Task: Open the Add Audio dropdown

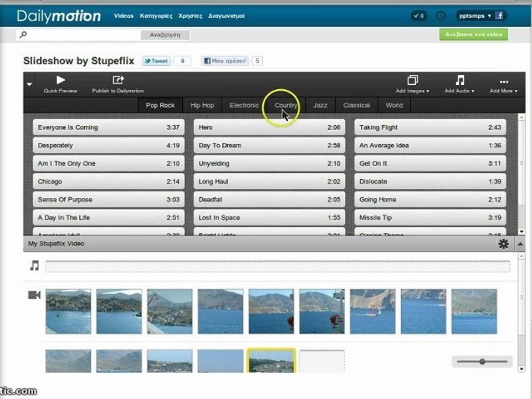Action: click(x=459, y=84)
